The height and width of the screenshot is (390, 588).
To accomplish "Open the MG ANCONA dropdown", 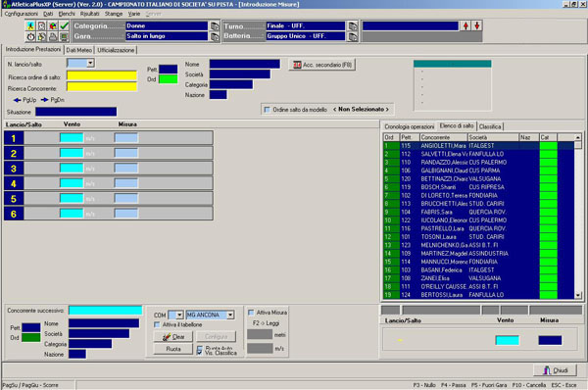I will (x=230, y=315).
